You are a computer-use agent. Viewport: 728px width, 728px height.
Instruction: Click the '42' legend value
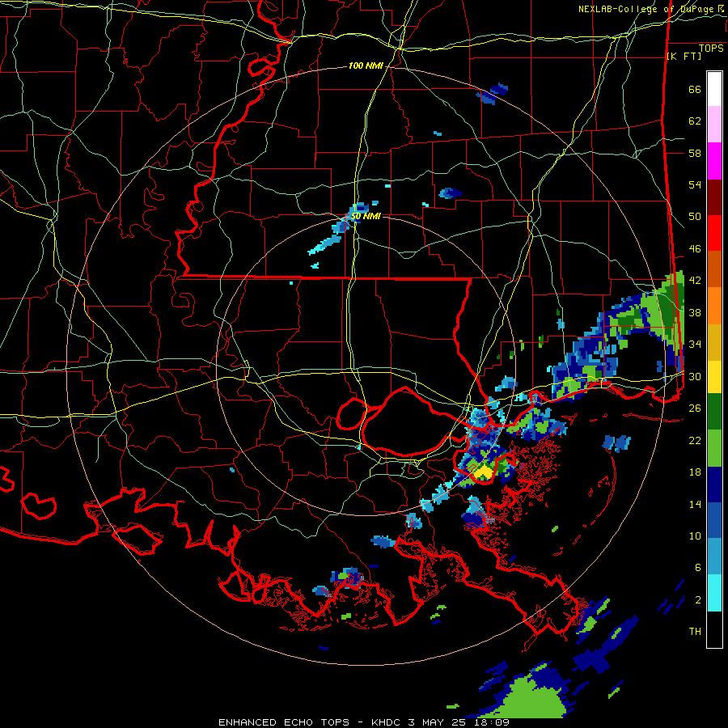tap(695, 280)
